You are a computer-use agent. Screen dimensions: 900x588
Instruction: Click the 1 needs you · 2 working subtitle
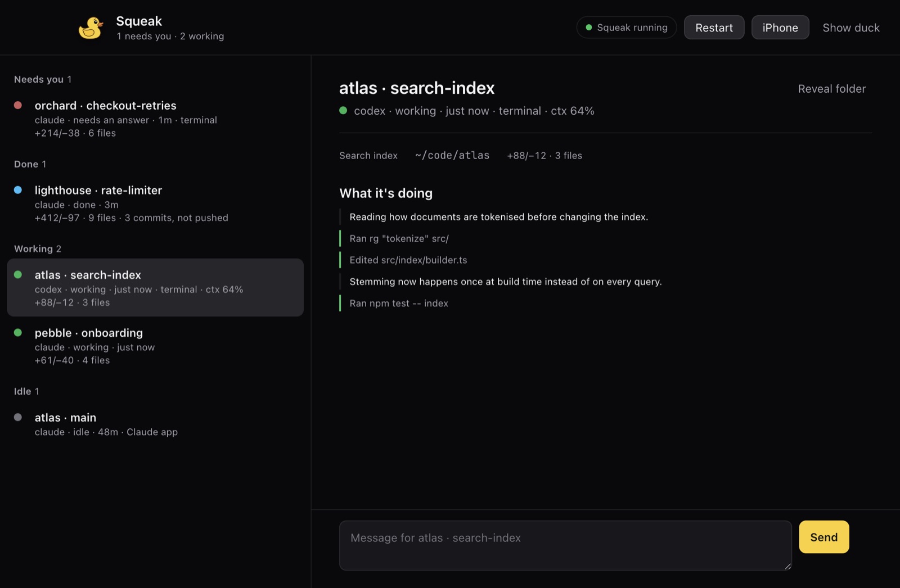[x=170, y=37]
